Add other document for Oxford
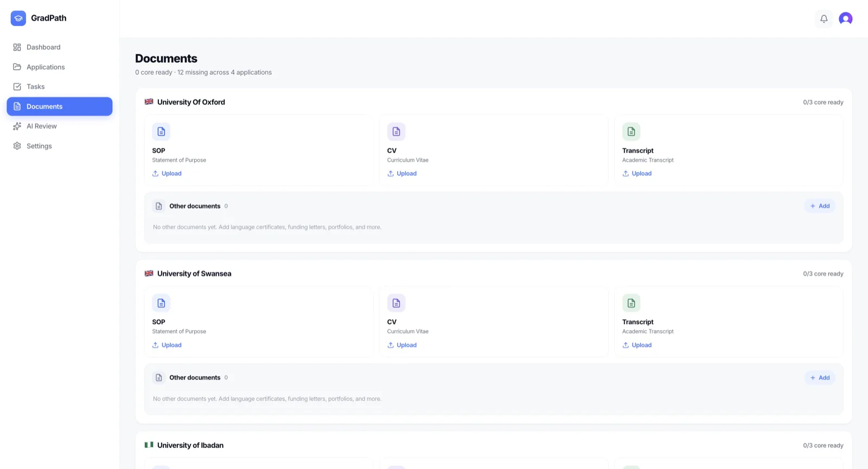This screenshot has width=868, height=469. [820, 206]
